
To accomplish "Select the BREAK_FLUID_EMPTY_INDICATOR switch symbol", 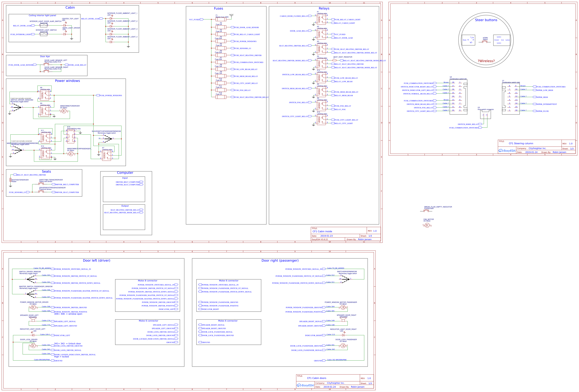I will point(426,211).
